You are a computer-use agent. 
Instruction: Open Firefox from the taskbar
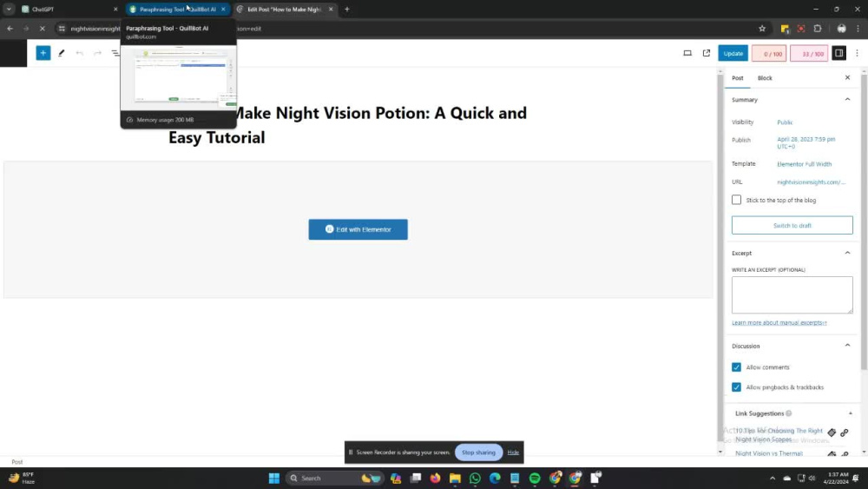[435, 478]
